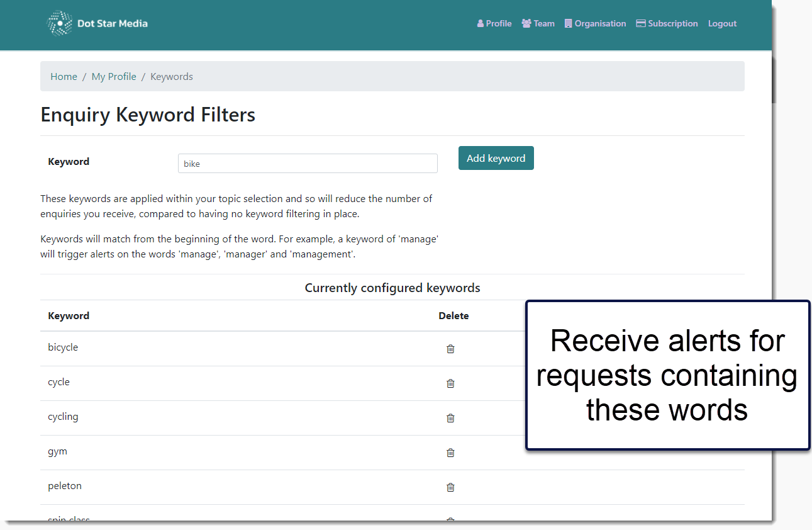Remove the 'cycle' keyword using the trash icon
This screenshot has width=812, height=530.
450,383
